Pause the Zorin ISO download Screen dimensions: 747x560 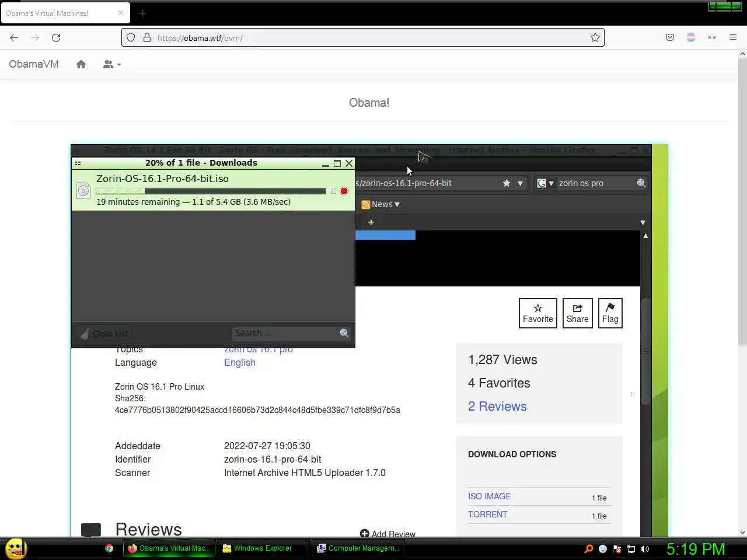click(x=333, y=191)
